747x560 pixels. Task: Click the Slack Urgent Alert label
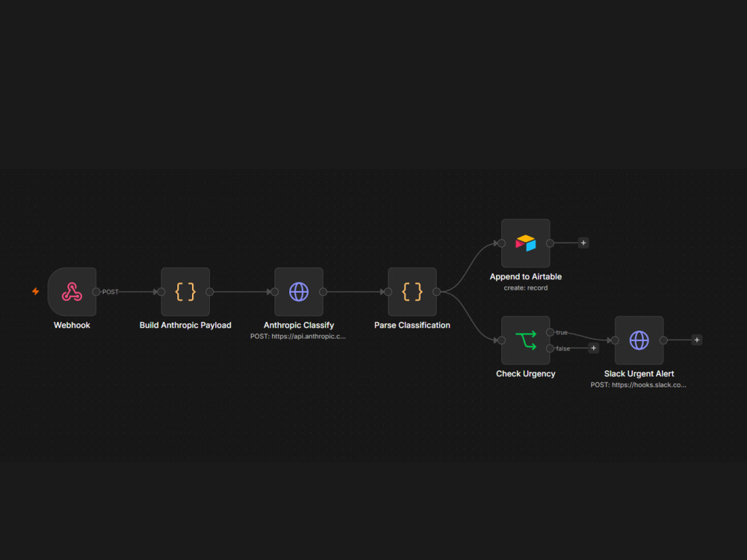click(639, 374)
